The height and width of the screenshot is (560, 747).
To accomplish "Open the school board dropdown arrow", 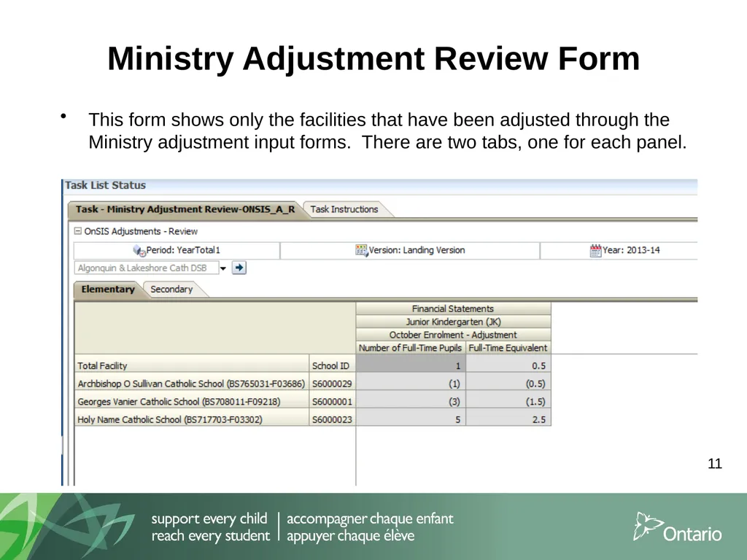I will coord(222,268).
